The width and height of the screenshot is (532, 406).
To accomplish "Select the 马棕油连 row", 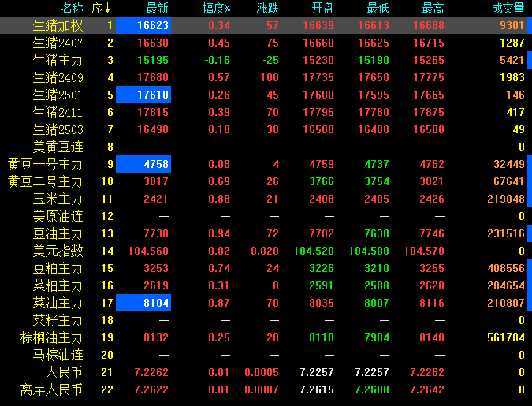I will pos(266,355).
